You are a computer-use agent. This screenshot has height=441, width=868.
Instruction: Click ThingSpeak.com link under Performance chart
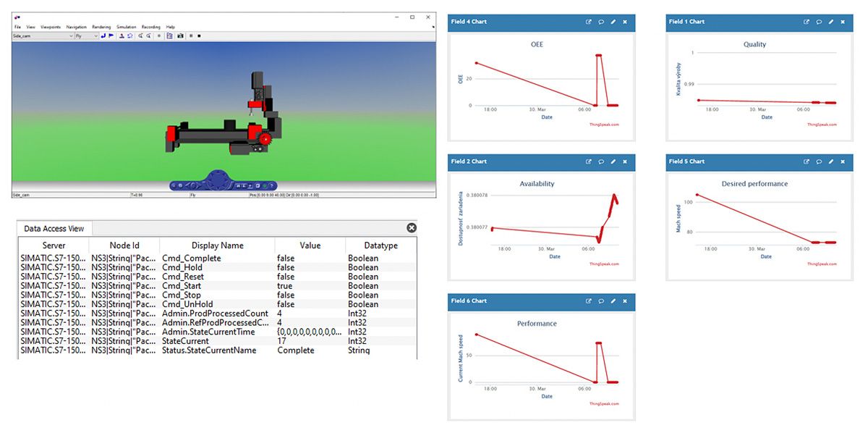tap(604, 404)
